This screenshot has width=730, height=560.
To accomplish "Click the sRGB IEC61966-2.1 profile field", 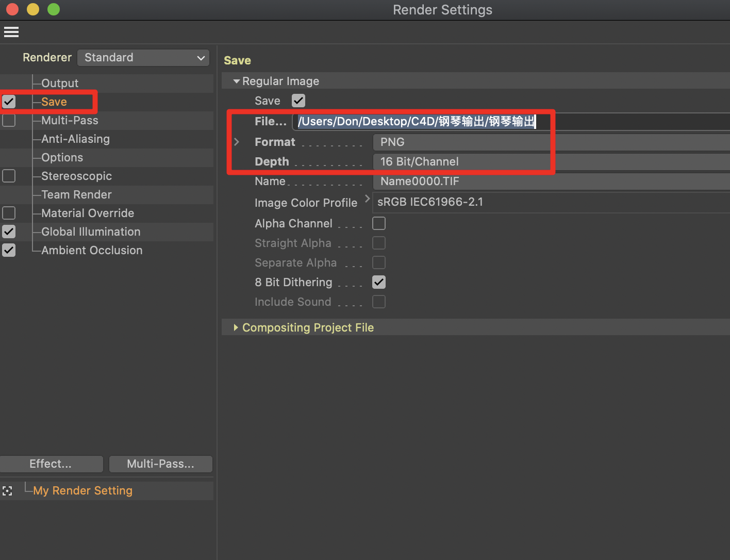I will click(x=551, y=202).
